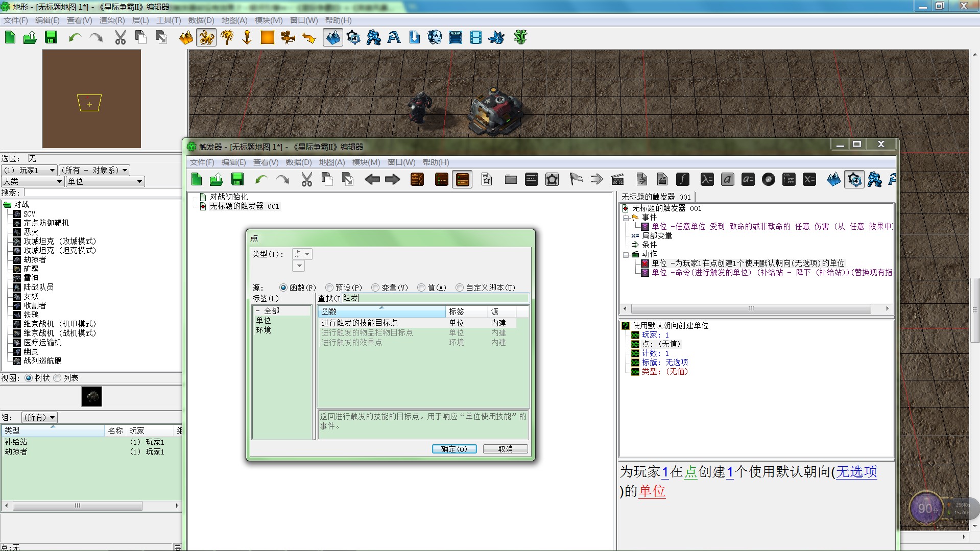Image resolution: width=980 pixels, height=551 pixels.
Task: Open the 人类 race dropdown
Action: (33, 181)
